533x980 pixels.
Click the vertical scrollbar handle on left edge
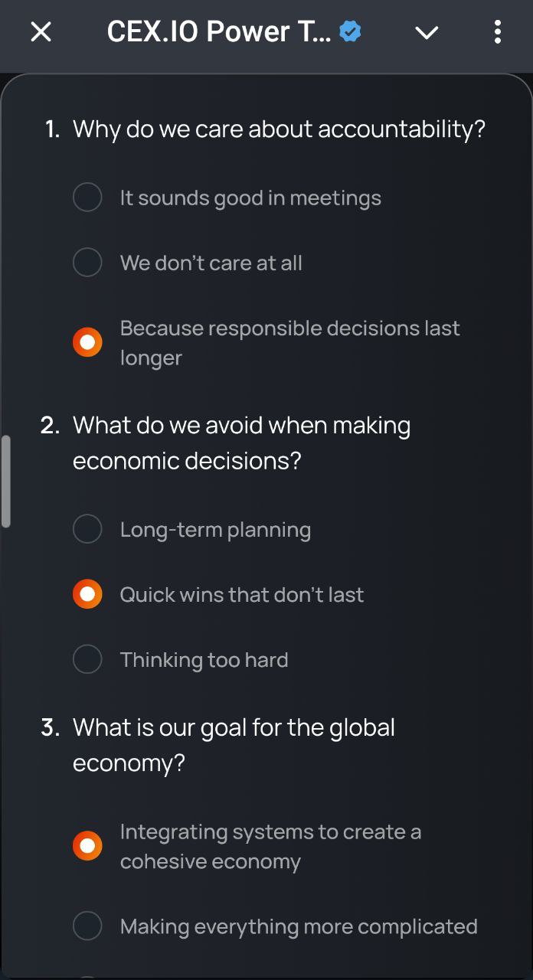[6, 482]
